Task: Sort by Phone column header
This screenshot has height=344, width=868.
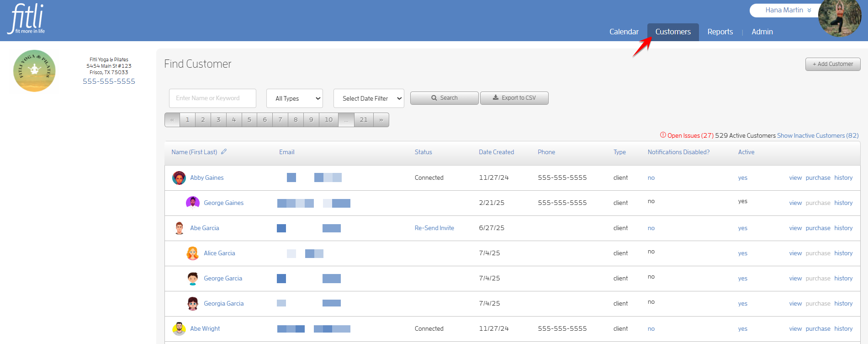Action: click(546, 152)
